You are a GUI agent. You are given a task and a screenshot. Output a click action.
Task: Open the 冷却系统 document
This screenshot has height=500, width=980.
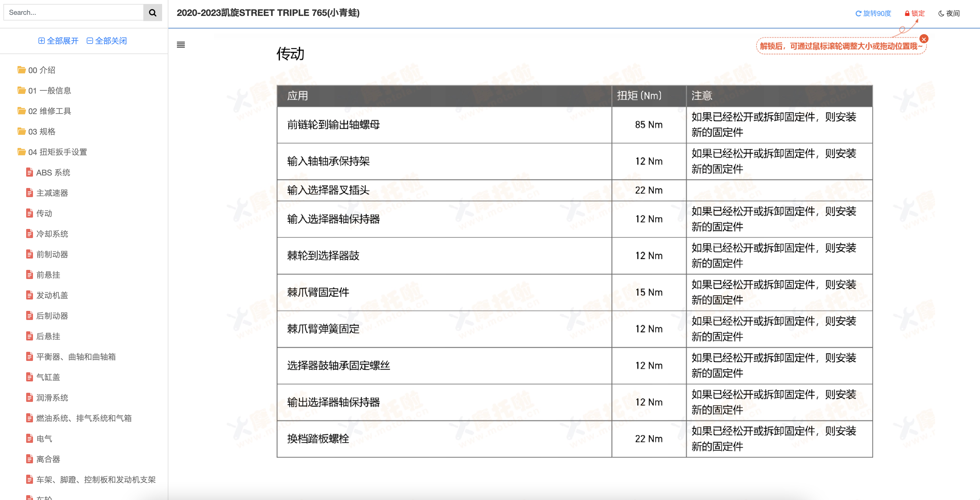pyautogui.click(x=52, y=234)
